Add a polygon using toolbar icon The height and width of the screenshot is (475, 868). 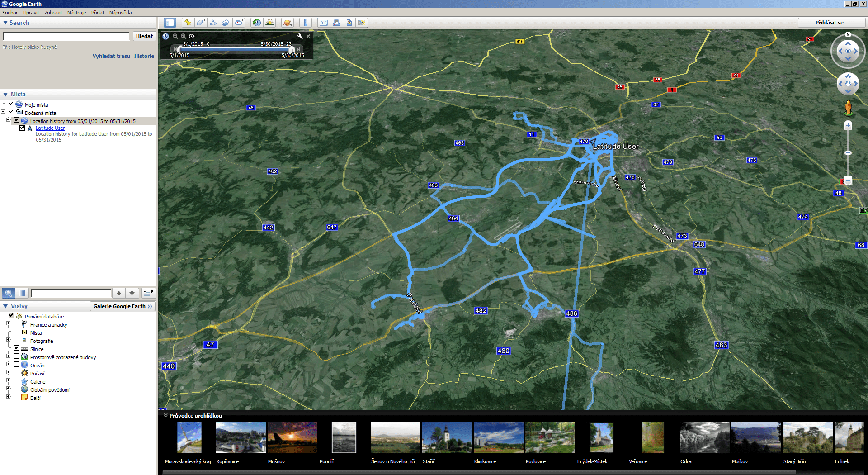pyautogui.click(x=201, y=23)
